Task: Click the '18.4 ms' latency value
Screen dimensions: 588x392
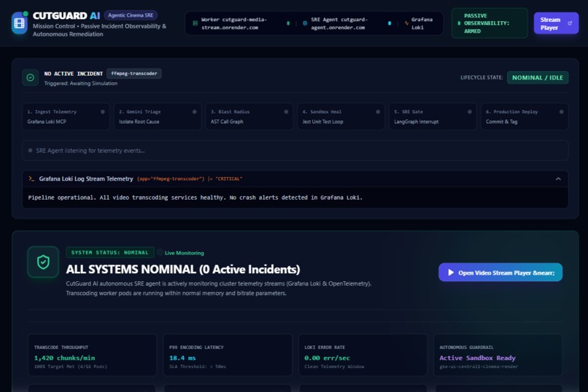Action: coord(182,358)
